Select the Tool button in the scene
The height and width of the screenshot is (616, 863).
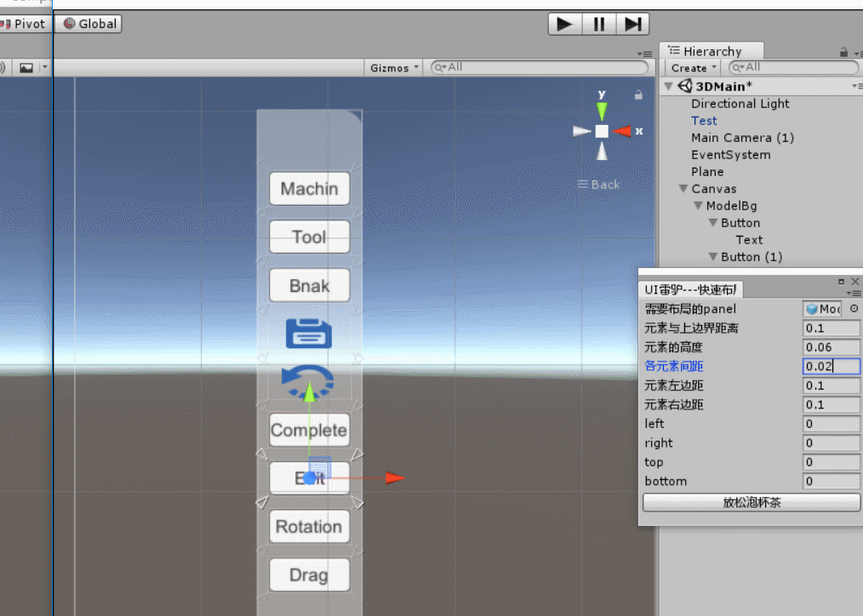(x=309, y=237)
